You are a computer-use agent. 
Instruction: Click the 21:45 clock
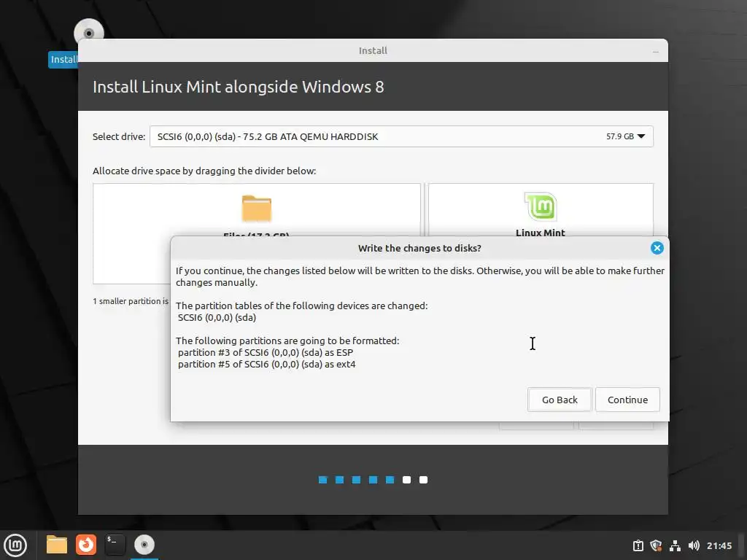[719, 545]
